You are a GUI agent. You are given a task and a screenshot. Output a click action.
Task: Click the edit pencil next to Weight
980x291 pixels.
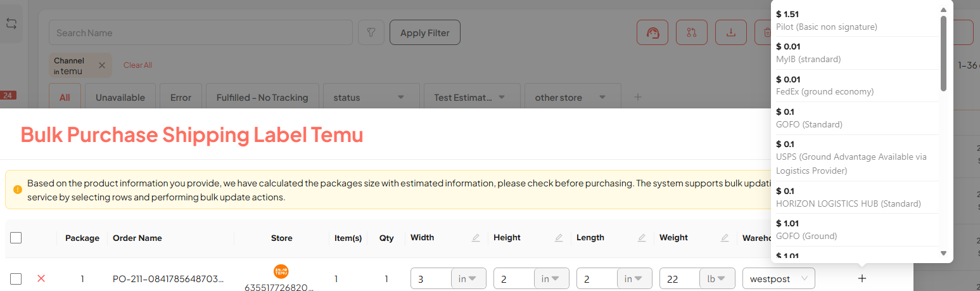coord(725,238)
